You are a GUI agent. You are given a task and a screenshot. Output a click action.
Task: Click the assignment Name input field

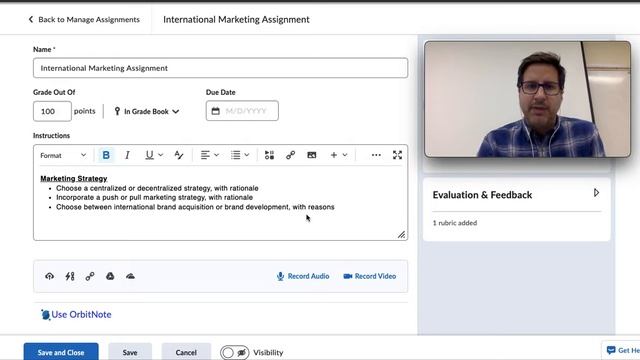point(220,68)
